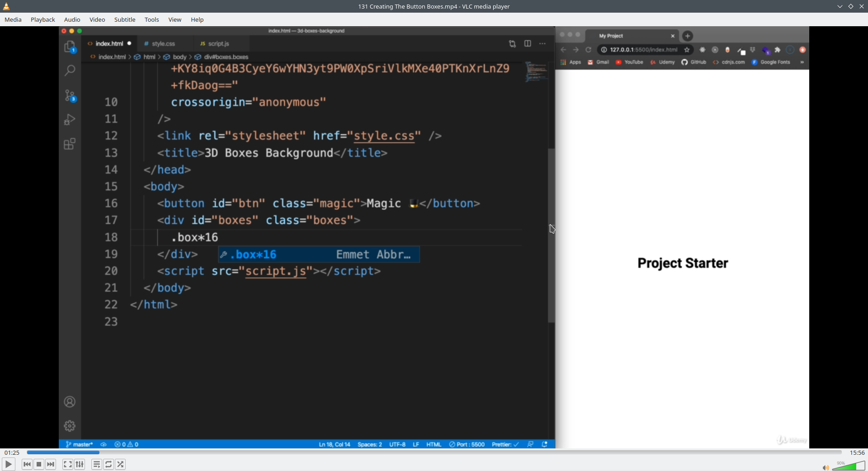The width and height of the screenshot is (868, 471).
Task: Toggle VLC fullscreen mode
Action: tap(68, 464)
